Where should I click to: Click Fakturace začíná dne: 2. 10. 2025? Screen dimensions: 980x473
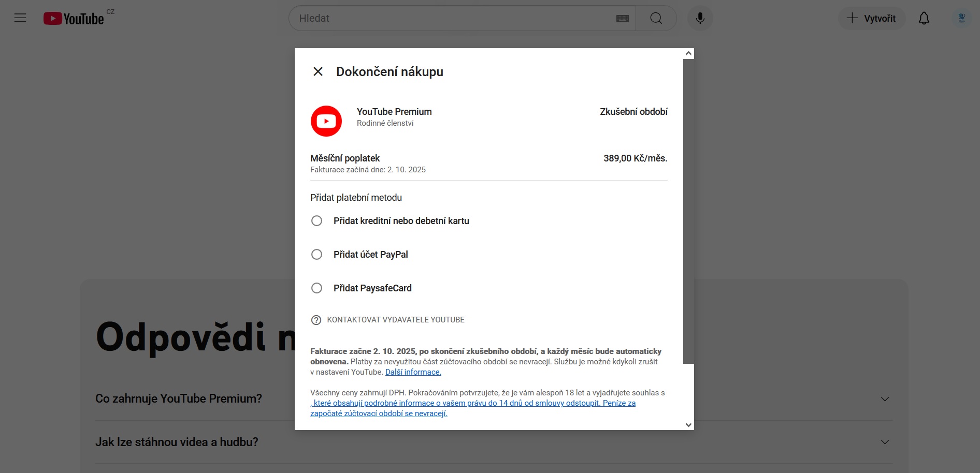click(368, 170)
